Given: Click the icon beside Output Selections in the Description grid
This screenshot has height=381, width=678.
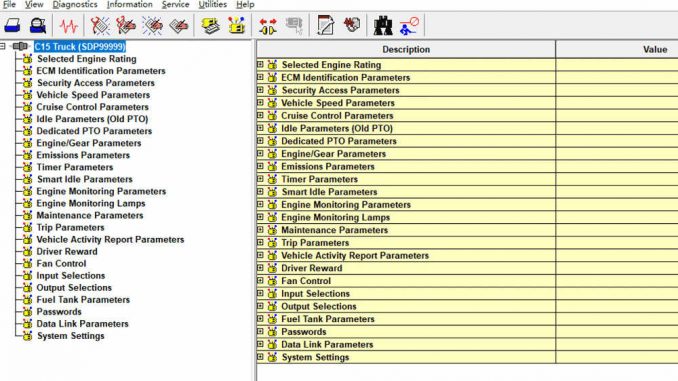Looking at the screenshot, I should [x=272, y=306].
